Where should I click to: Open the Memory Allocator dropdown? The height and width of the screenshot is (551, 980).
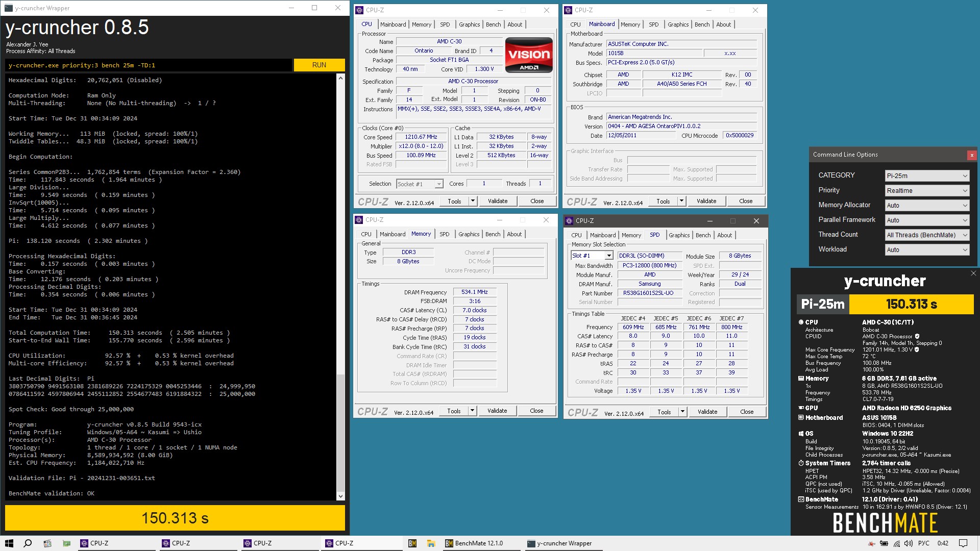click(x=927, y=205)
